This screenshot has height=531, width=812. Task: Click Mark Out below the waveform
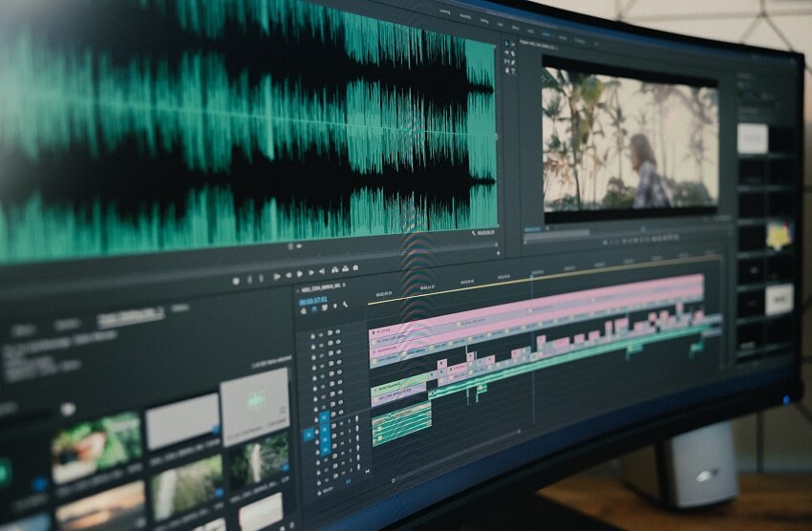pyautogui.click(x=261, y=279)
